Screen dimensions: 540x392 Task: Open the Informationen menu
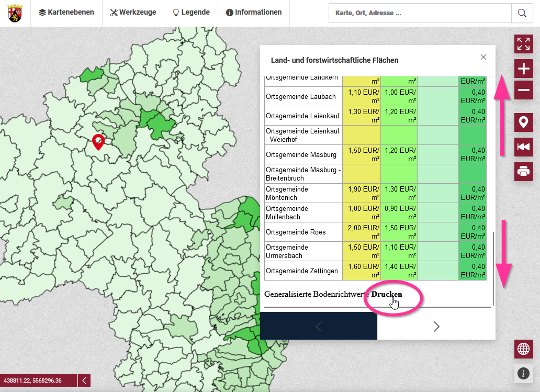(254, 13)
